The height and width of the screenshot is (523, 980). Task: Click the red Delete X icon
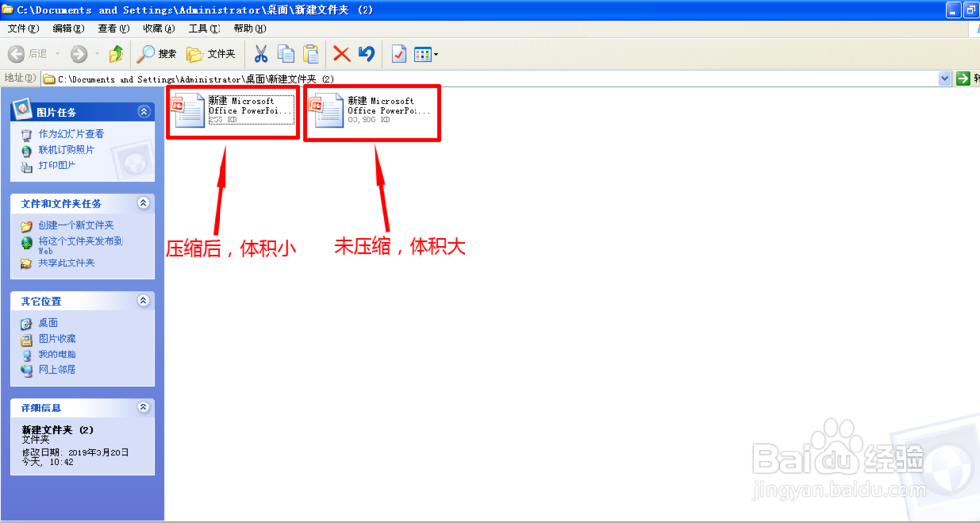(x=341, y=54)
